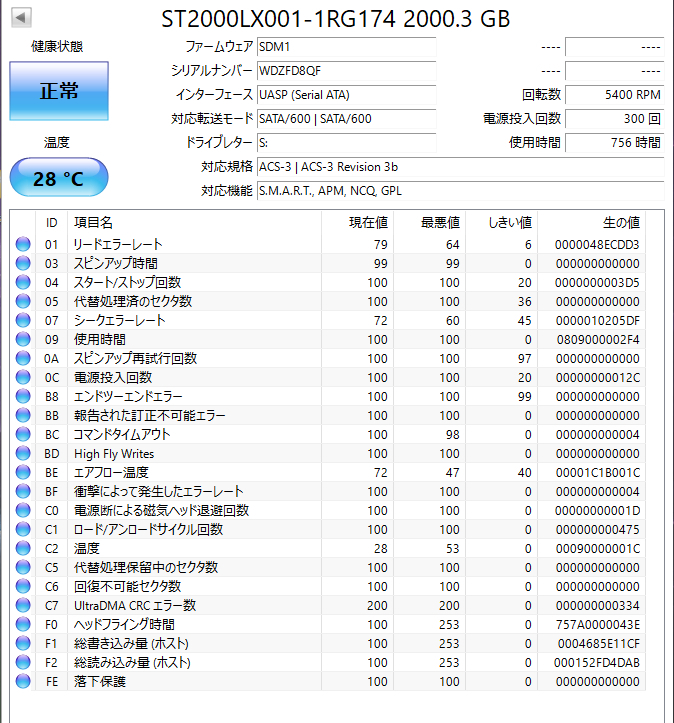674x723 pixels.
Task: Select the 代替処理済のセクタ数 row
Action: coord(328,302)
